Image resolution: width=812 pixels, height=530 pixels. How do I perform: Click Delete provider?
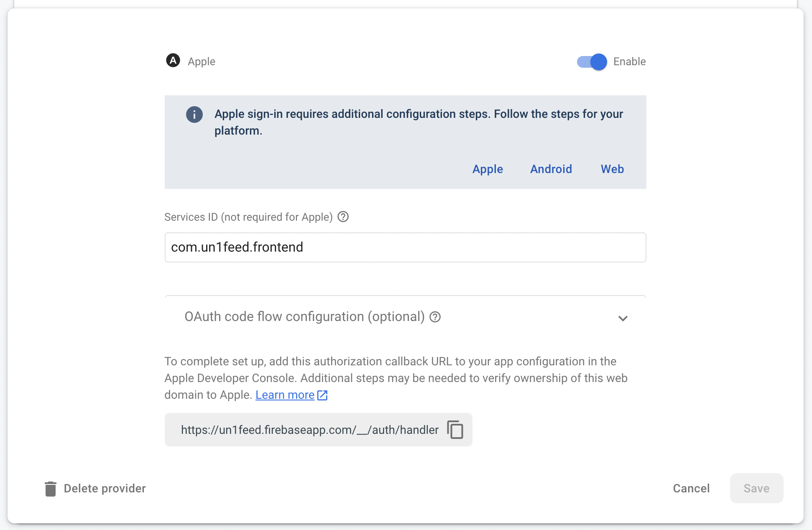105,488
